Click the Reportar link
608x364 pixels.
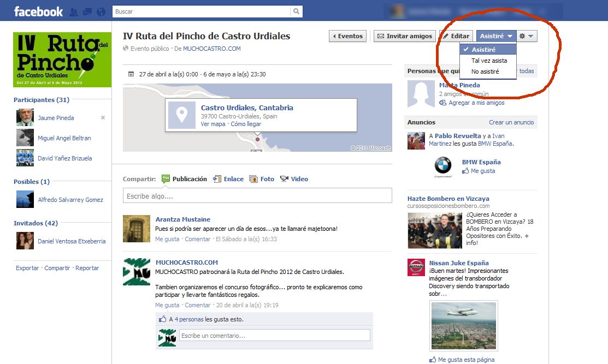coord(87,268)
